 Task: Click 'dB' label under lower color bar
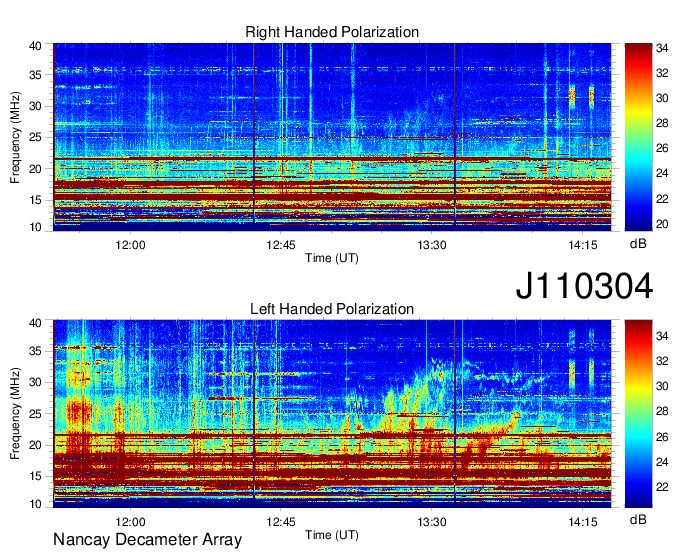[x=638, y=520]
